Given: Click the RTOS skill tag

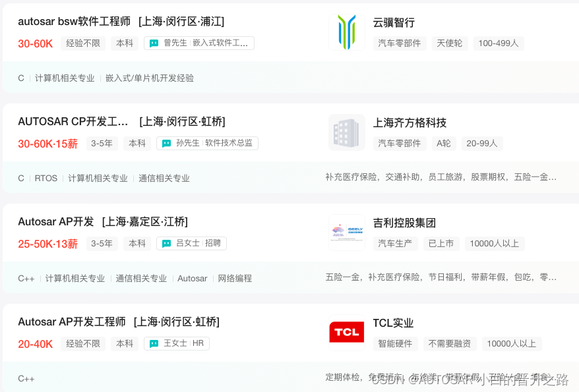Looking at the screenshot, I should click(x=46, y=179).
